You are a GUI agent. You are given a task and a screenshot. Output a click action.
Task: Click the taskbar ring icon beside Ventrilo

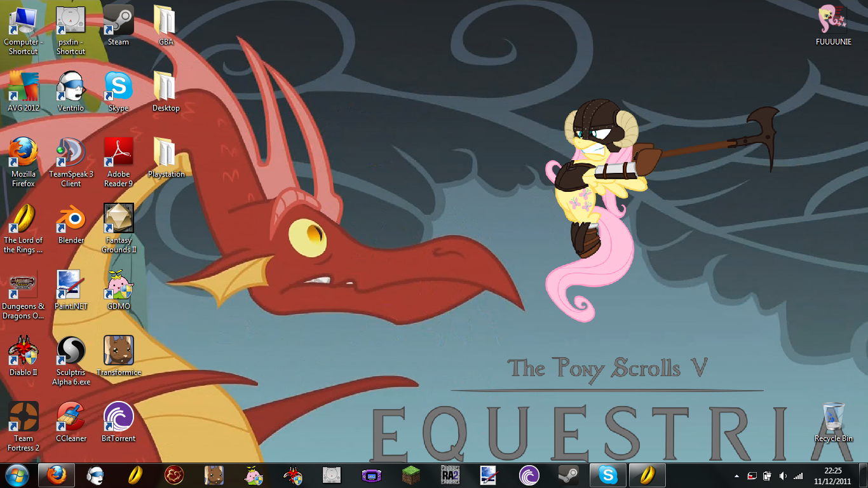135,475
